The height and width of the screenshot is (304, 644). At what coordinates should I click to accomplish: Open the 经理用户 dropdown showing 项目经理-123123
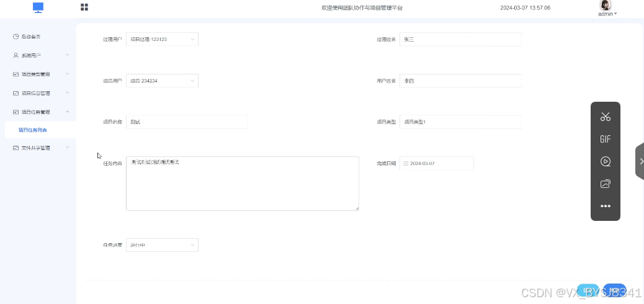(x=162, y=40)
